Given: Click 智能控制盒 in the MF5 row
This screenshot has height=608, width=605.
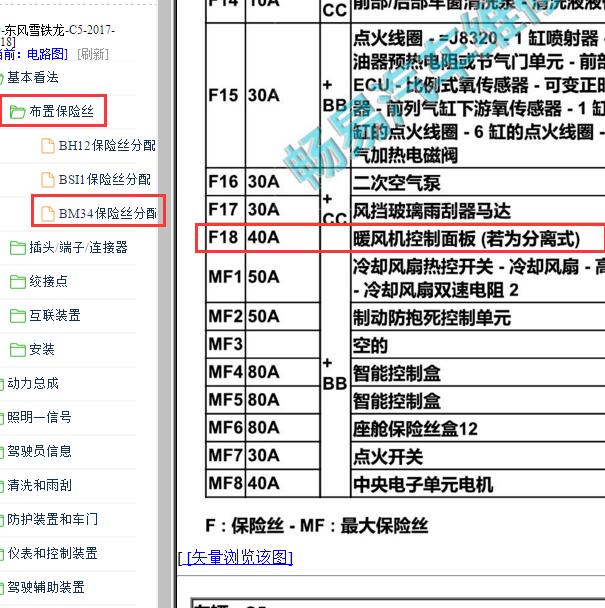Looking at the screenshot, I should 478,401.
